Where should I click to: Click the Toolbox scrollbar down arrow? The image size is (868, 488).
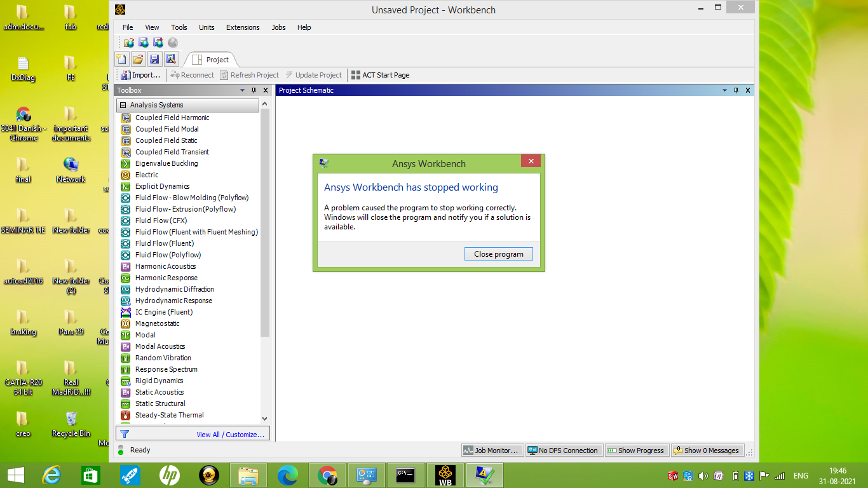(x=265, y=419)
